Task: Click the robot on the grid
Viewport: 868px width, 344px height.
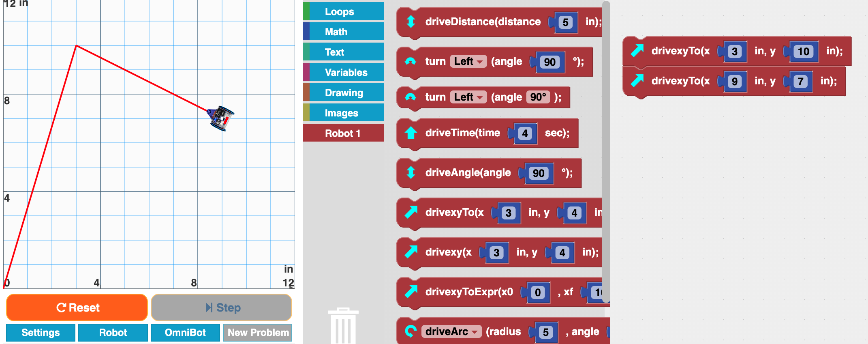Action: [220, 118]
